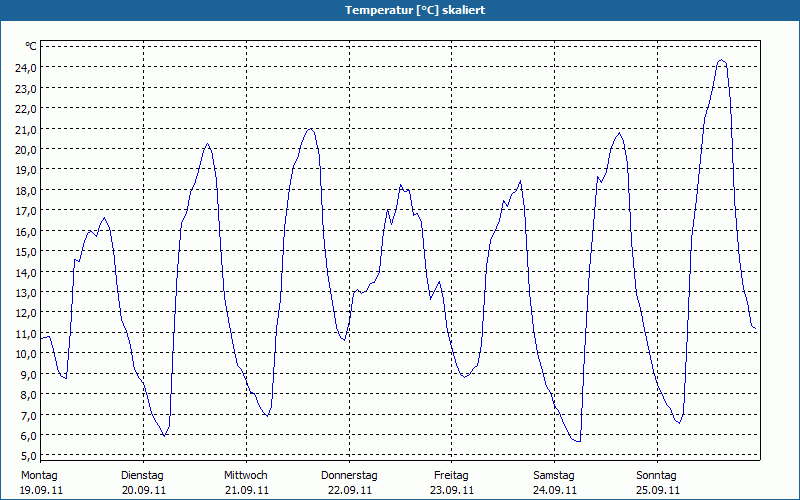Click the Montag day label
The width and height of the screenshot is (800, 500).
click(39, 476)
